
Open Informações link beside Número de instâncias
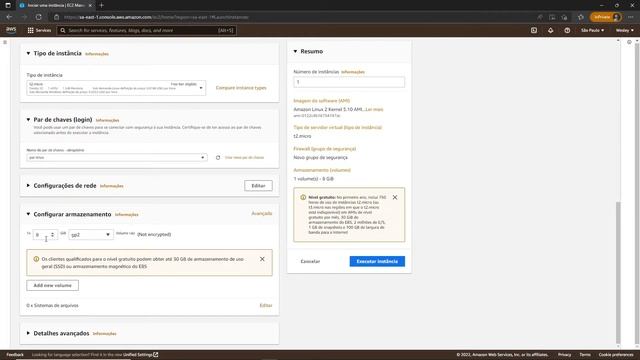point(353,72)
